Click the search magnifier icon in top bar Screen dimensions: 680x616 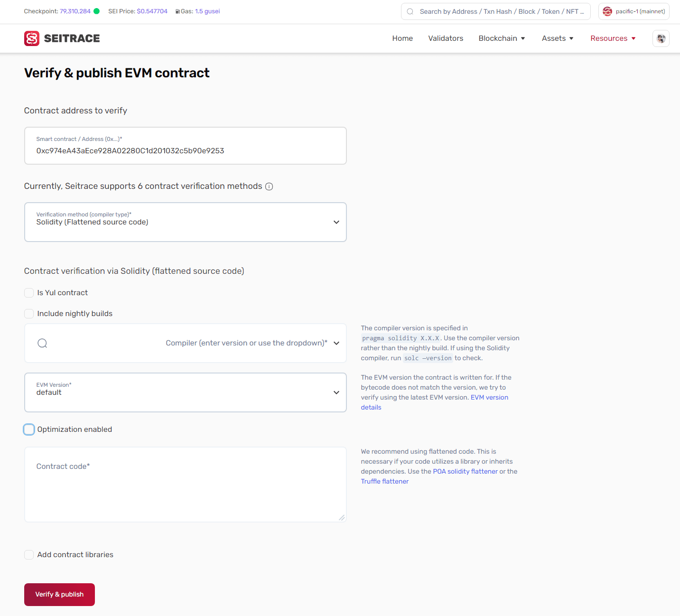410,11
